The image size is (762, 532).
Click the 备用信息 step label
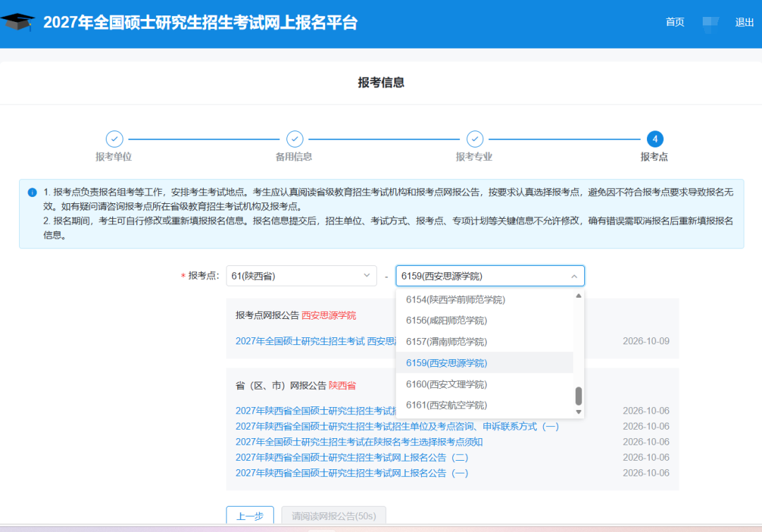[294, 157]
